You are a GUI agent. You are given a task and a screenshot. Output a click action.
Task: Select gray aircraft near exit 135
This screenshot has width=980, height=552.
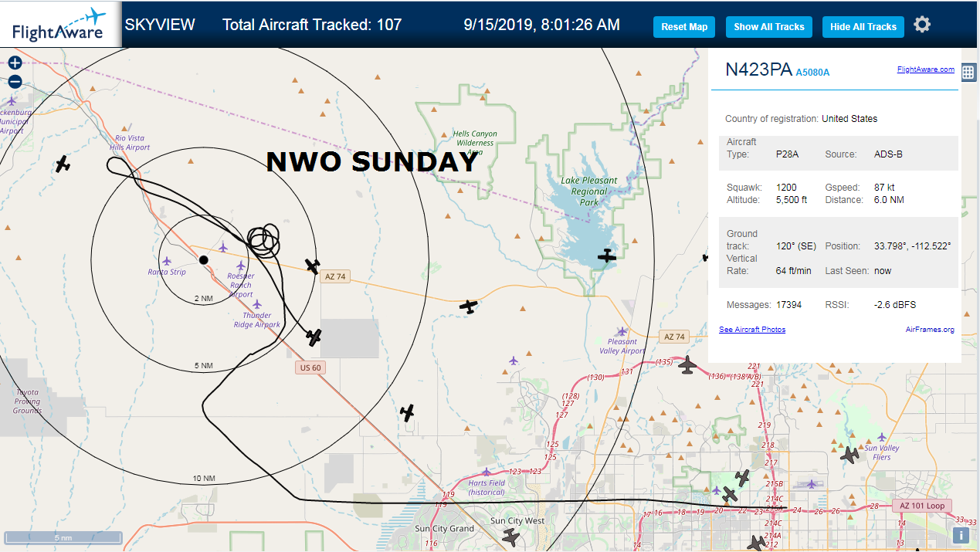[687, 365]
